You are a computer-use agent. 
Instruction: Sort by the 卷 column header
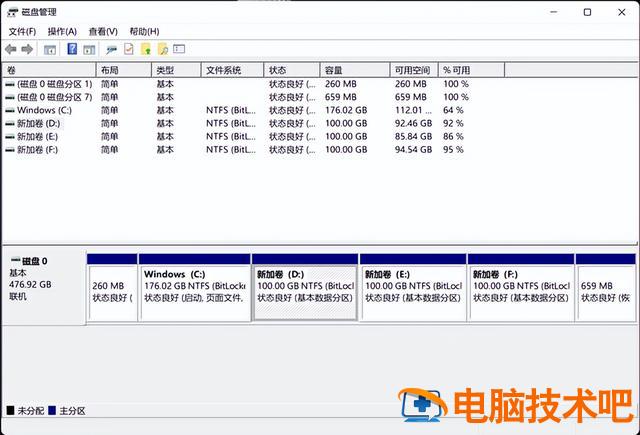point(49,70)
